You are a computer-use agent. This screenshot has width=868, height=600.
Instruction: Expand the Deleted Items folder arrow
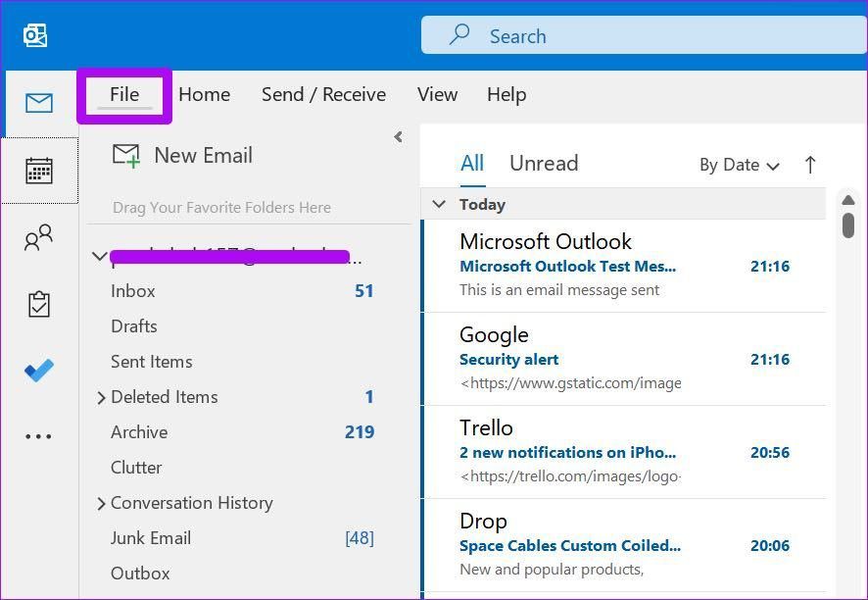[x=101, y=398]
